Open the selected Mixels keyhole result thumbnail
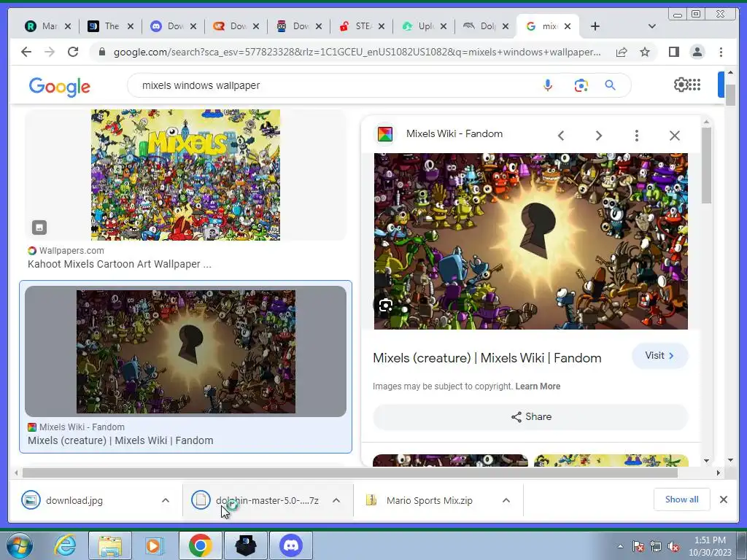Viewport: 747px width, 560px height. 185,351
